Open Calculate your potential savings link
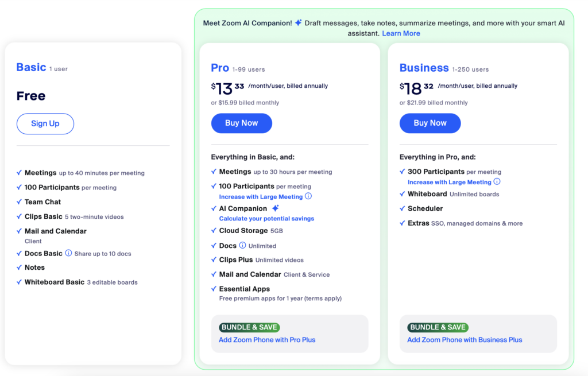The image size is (588, 376). coord(266,219)
